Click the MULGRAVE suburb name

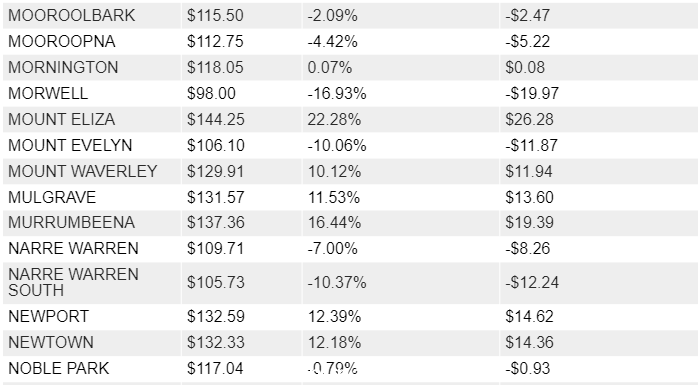(x=52, y=197)
